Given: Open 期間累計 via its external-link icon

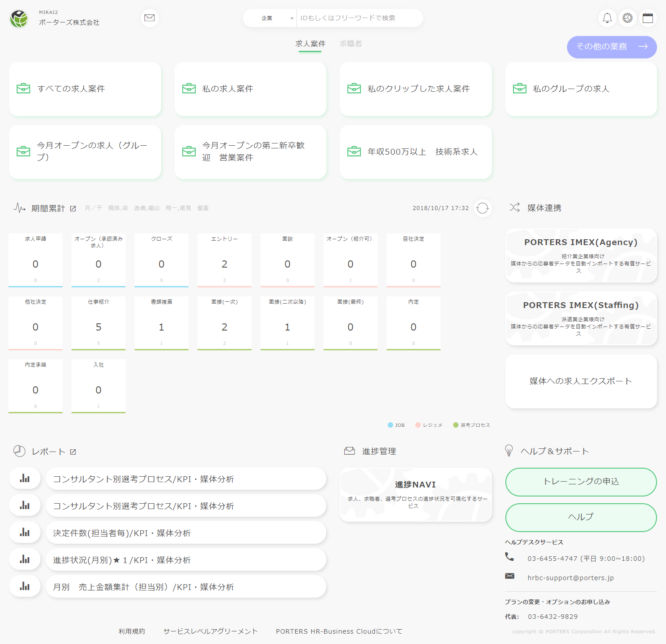Looking at the screenshot, I should click(x=73, y=208).
